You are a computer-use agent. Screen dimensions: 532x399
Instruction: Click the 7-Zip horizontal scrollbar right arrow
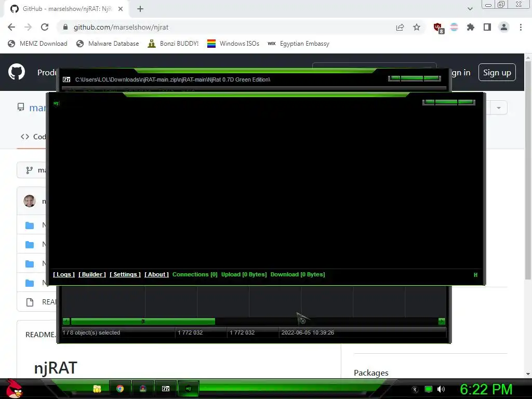pyautogui.click(x=442, y=321)
